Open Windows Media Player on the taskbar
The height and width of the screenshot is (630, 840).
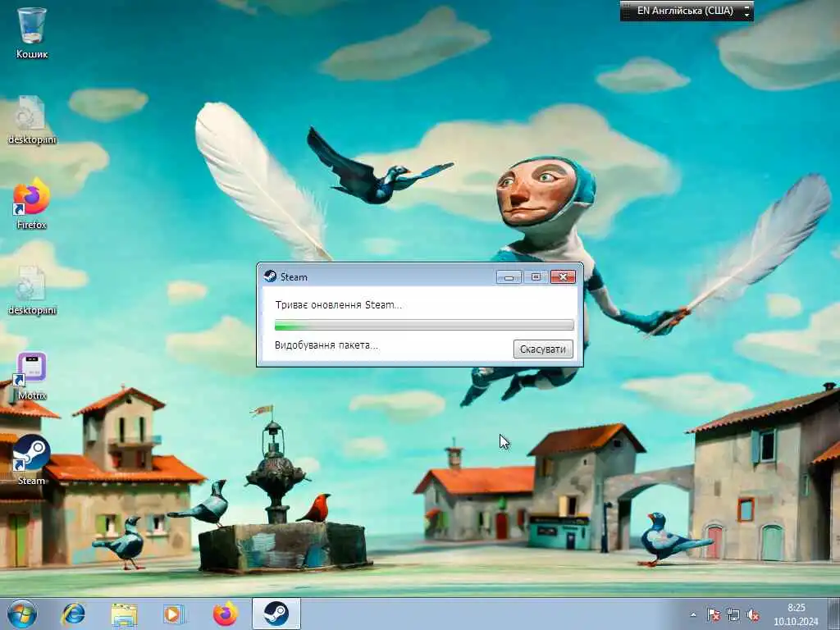(x=174, y=614)
